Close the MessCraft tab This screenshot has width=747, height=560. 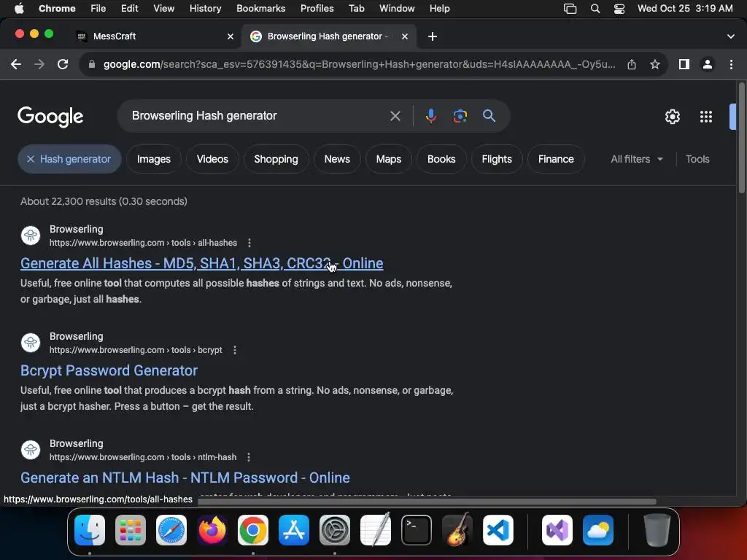coord(231,36)
